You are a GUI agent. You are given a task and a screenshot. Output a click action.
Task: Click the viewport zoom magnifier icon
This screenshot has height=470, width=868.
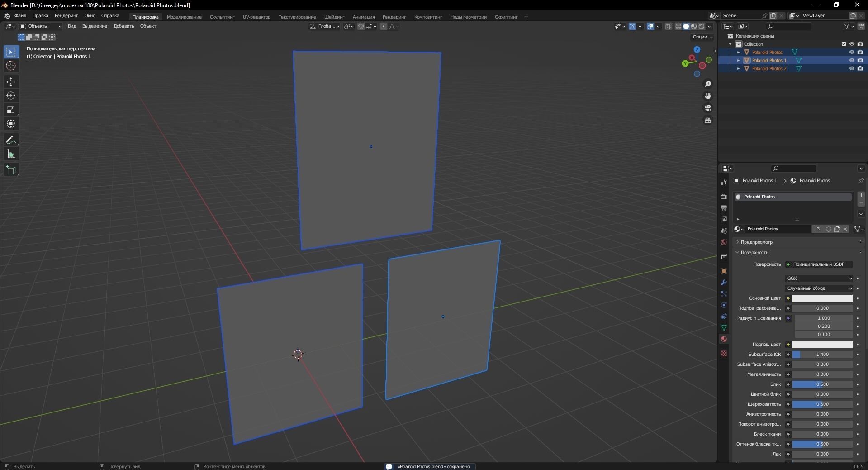point(708,84)
